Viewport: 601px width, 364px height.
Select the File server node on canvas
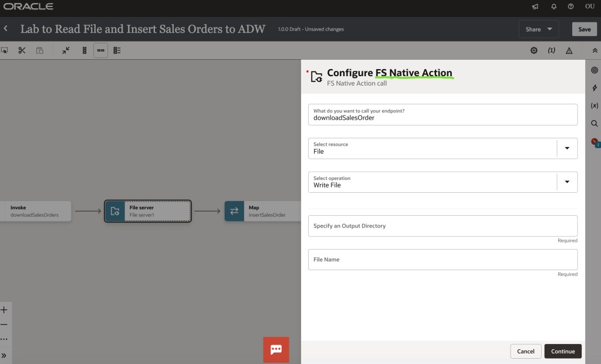(148, 211)
